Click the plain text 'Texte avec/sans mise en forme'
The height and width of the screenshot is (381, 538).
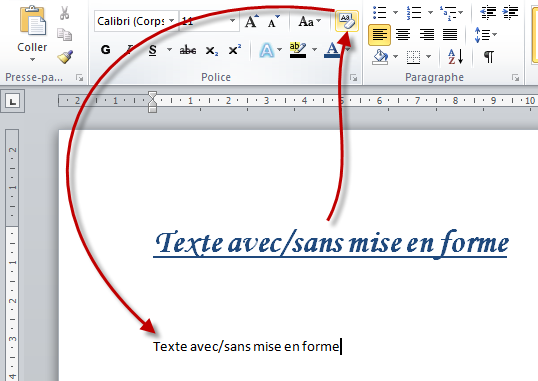pos(246,347)
